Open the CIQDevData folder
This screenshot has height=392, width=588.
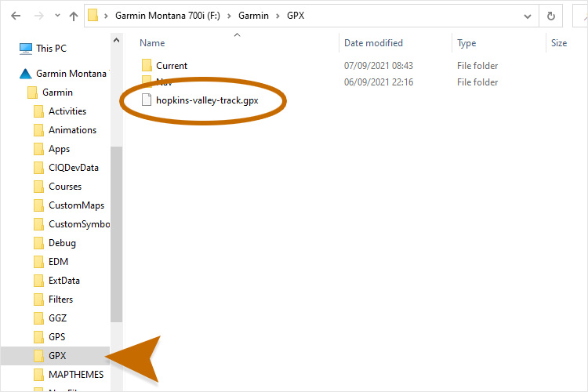click(74, 168)
